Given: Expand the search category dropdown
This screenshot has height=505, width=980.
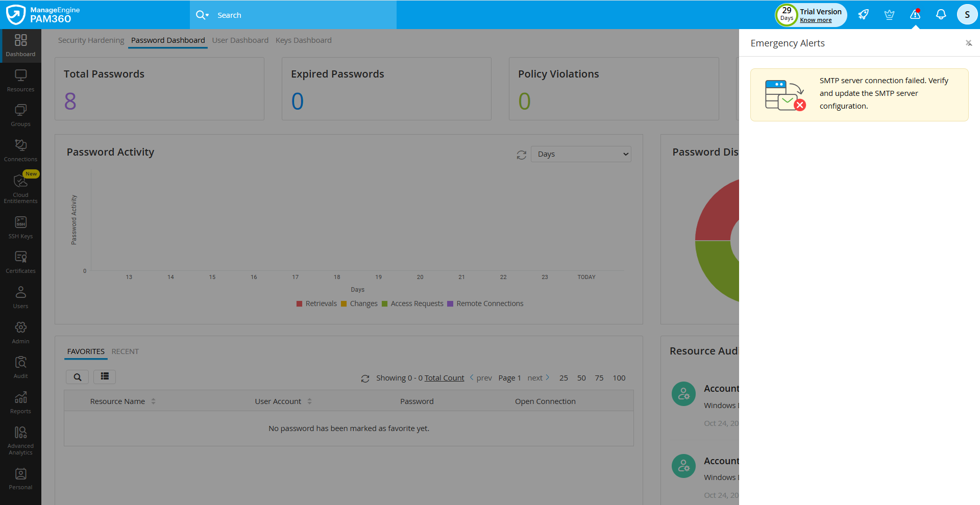Looking at the screenshot, I should pyautogui.click(x=208, y=15).
